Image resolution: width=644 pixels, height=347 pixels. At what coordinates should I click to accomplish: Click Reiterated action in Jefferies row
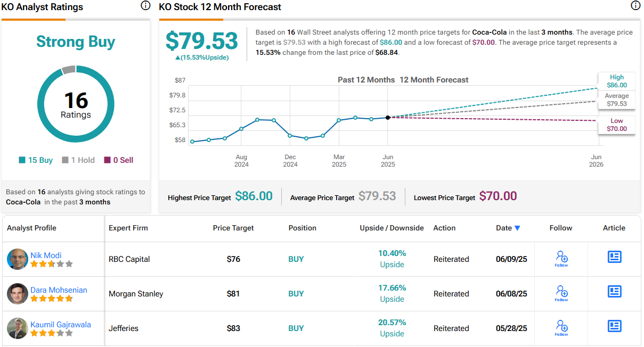click(451, 328)
